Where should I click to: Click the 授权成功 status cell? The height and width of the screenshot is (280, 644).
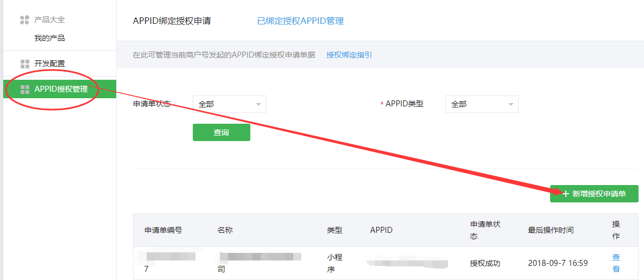pyautogui.click(x=485, y=263)
